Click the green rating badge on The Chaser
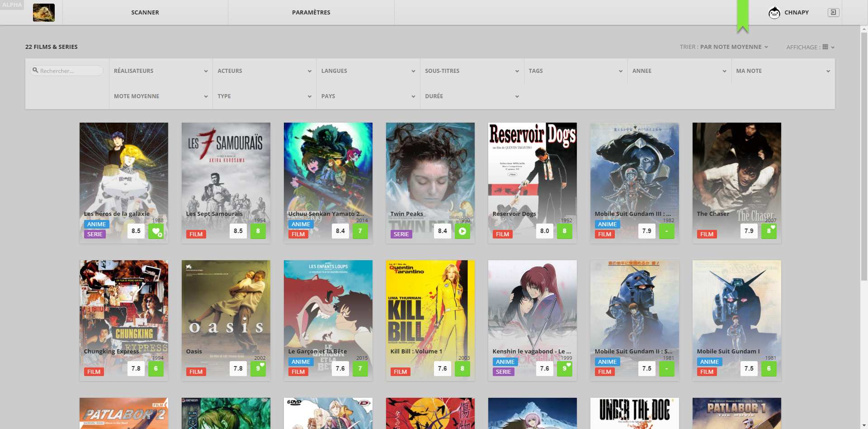 click(x=769, y=231)
